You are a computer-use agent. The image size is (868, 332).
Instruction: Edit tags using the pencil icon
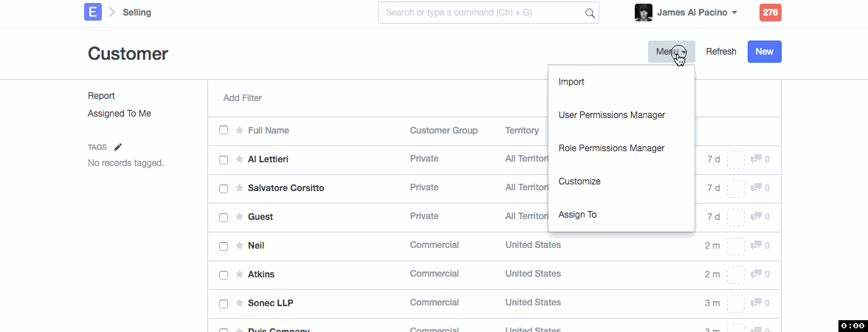pos(118,147)
